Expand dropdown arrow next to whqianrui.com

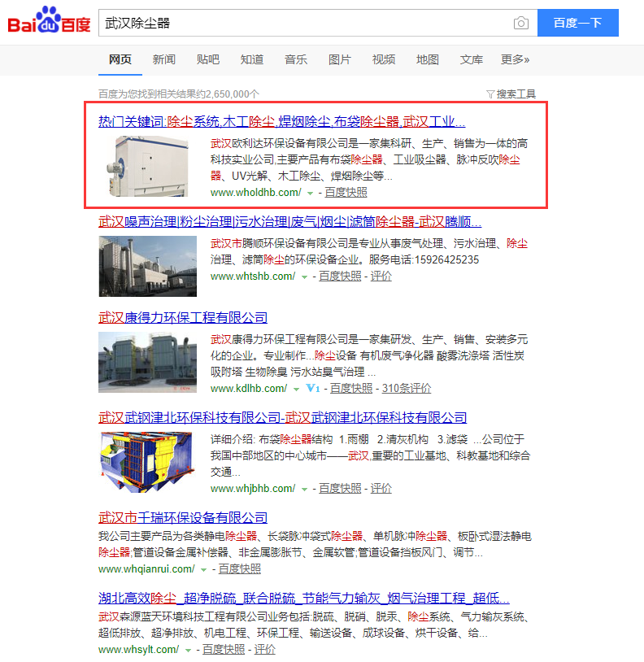click(203, 570)
